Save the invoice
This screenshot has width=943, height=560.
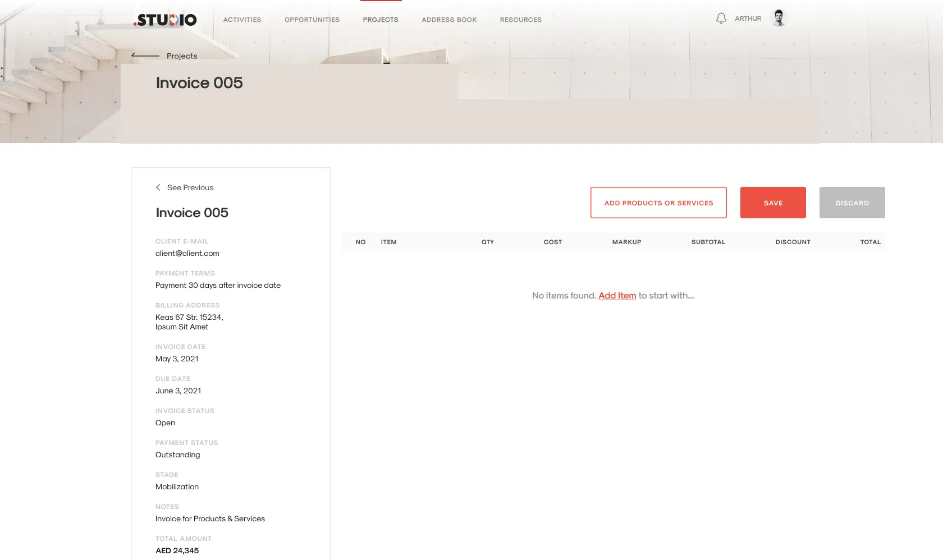pyautogui.click(x=773, y=203)
